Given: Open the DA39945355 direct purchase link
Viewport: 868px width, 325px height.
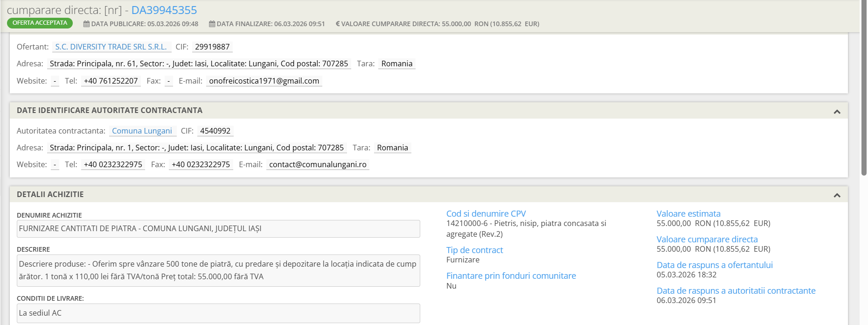Looking at the screenshot, I should [164, 10].
